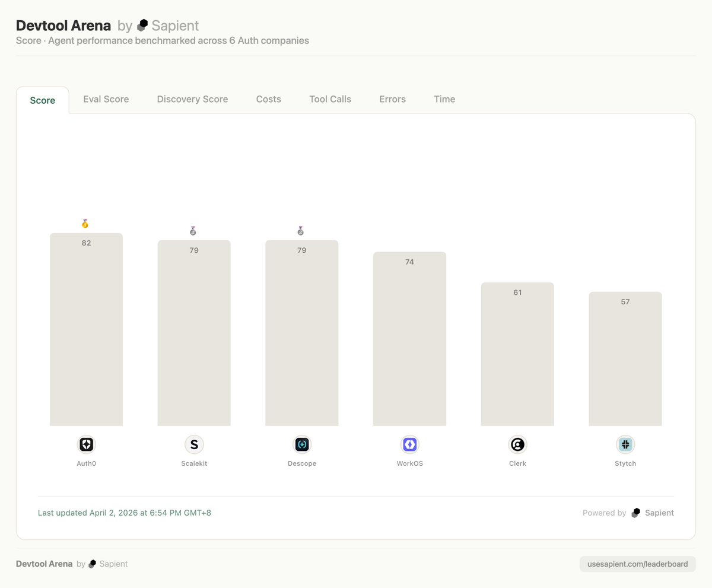Click the Sapient logo in the bottom footer

(x=92, y=564)
